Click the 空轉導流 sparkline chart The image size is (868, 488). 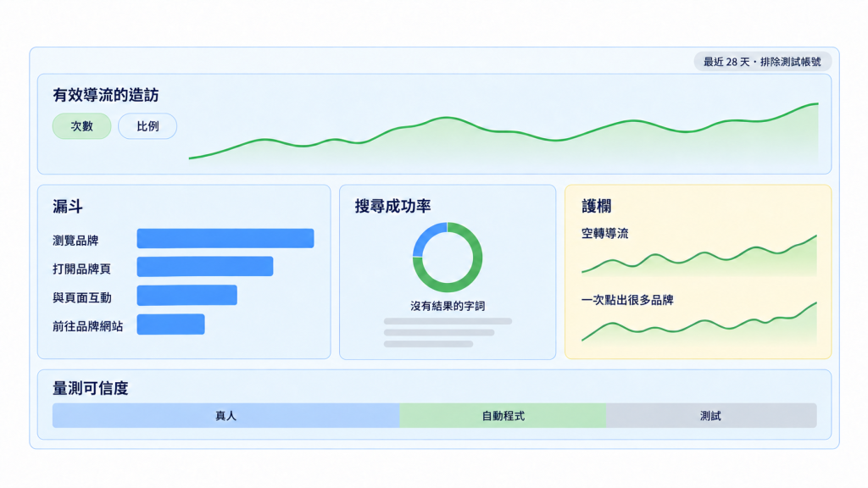point(699,256)
